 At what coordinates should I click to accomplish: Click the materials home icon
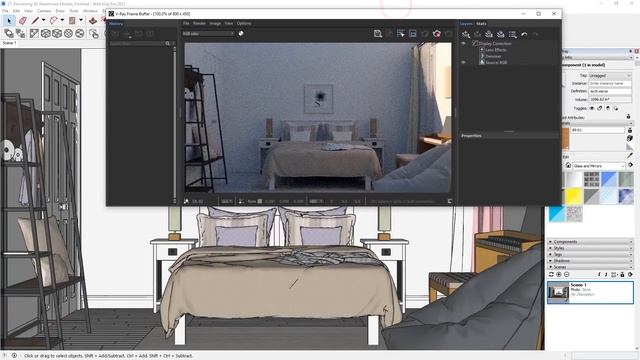coord(568,165)
